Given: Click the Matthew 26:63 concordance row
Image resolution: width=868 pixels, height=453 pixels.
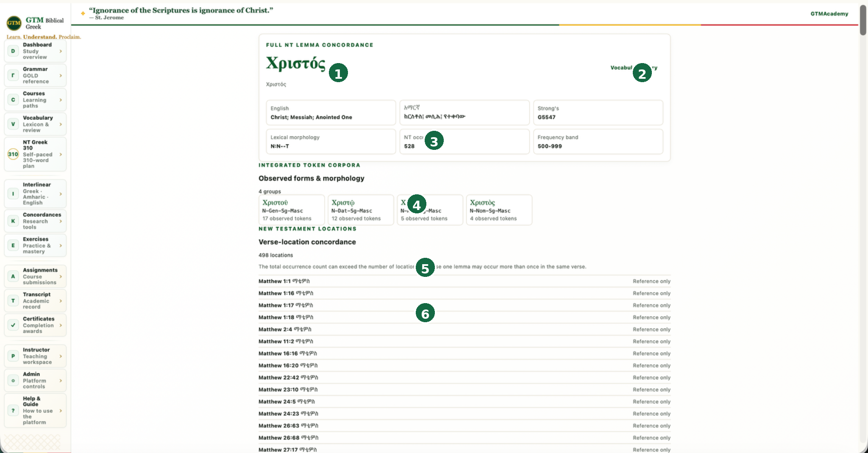Looking at the screenshot, I should point(465,426).
